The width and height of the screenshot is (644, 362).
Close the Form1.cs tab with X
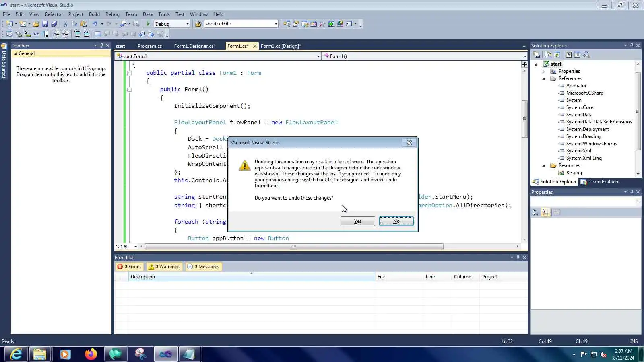pos(254,46)
